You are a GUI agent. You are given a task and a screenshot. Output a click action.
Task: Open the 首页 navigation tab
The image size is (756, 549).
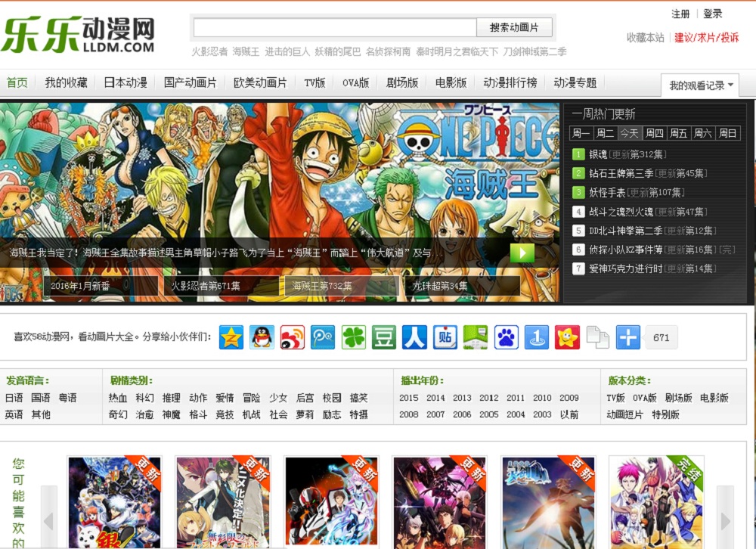pos(17,82)
